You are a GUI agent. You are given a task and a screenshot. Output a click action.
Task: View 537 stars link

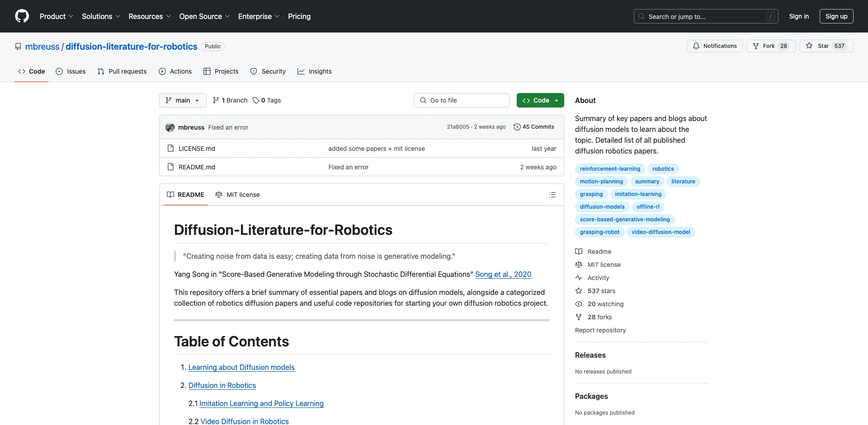595,291
